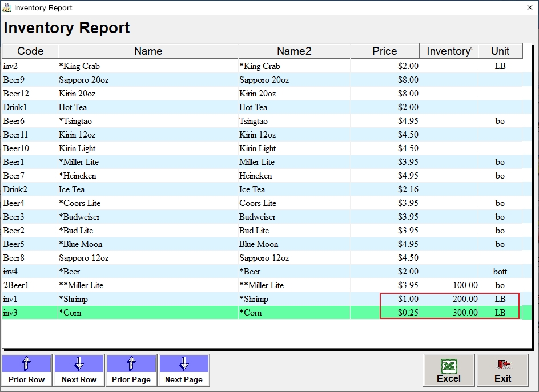This screenshot has width=539, height=392.
Task: Select the *Tsingtao name cell
Action: tap(148, 121)
